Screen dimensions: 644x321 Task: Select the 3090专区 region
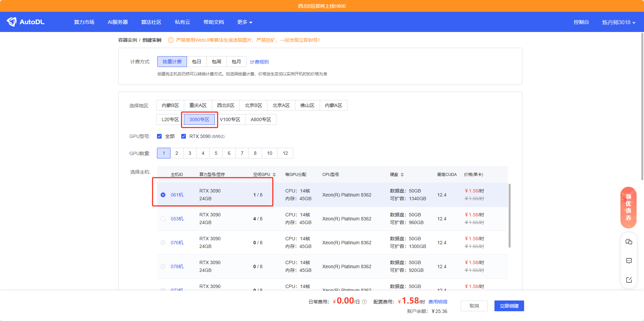coord(199,119)
